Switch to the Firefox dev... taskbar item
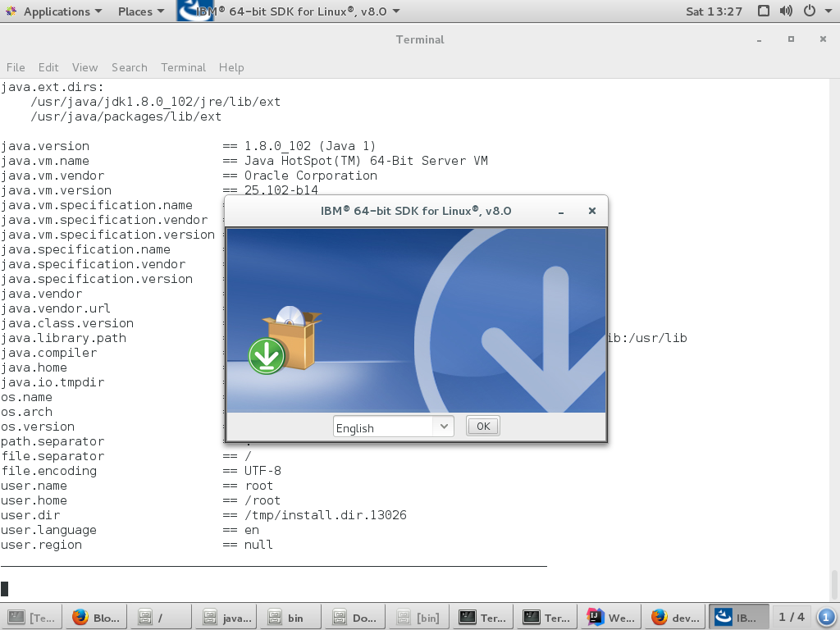The width and height of the screenshot is (840, 630). point(677,618)
